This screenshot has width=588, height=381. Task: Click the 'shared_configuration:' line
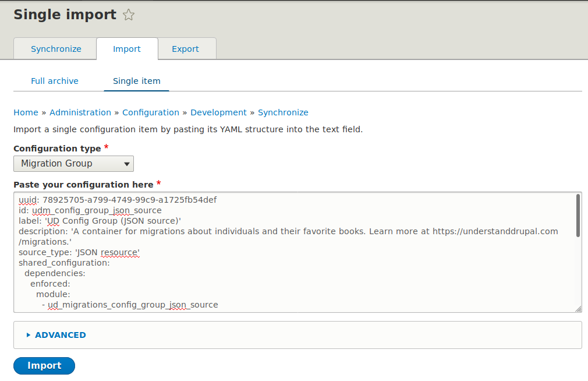click(x=64, y=263)
